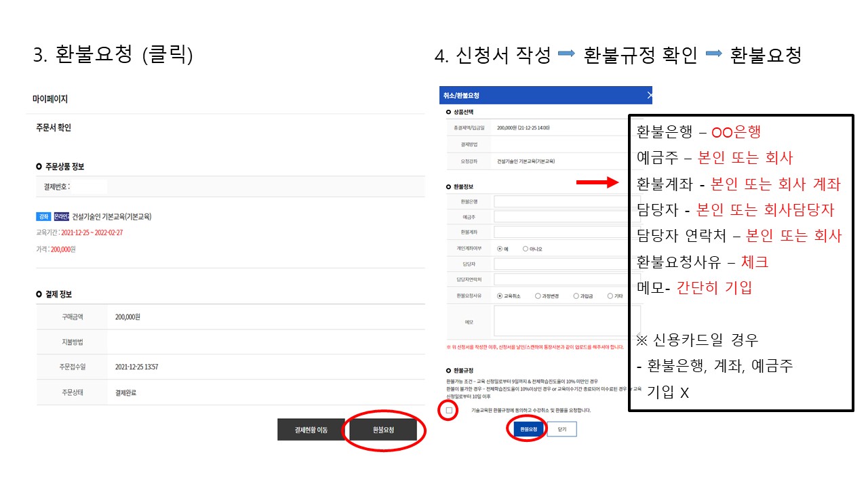Click the 환불계좌 input field
The height and width of the screenshot is (488, 868).
point(561,232)
